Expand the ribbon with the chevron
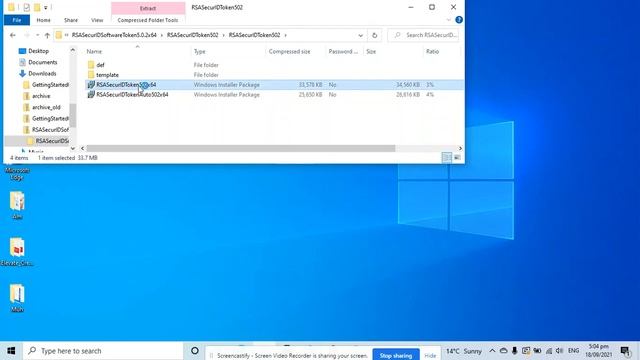 point(449,20)
